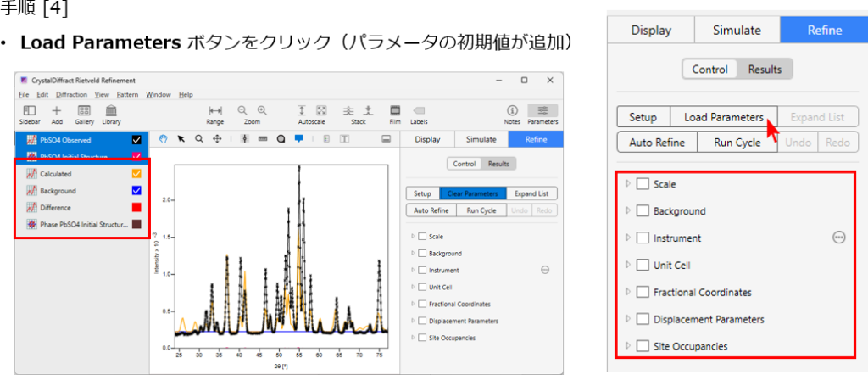Select the Difference pattern in the list
Image resolution: width=868 pixels, height=375 pixels.
[x=55, y=207]
